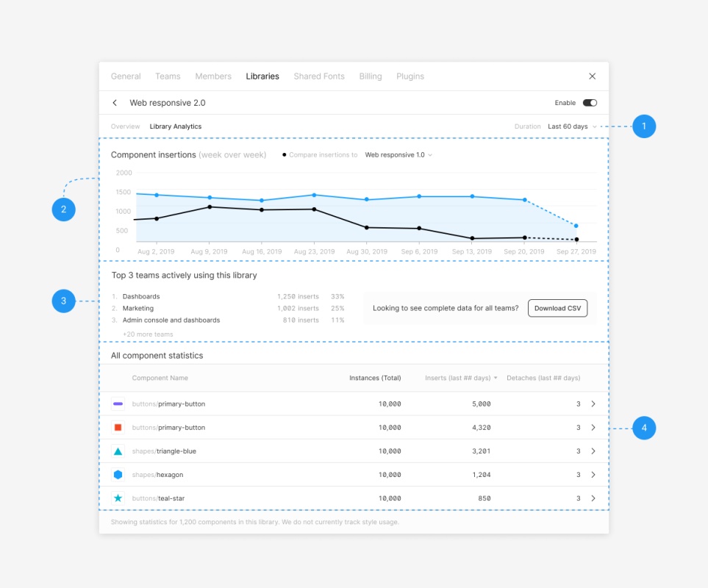Expand the shapes/hexagon row chevron
The height and width of the screenshot is (588, 708).
[x=593, y=475]
